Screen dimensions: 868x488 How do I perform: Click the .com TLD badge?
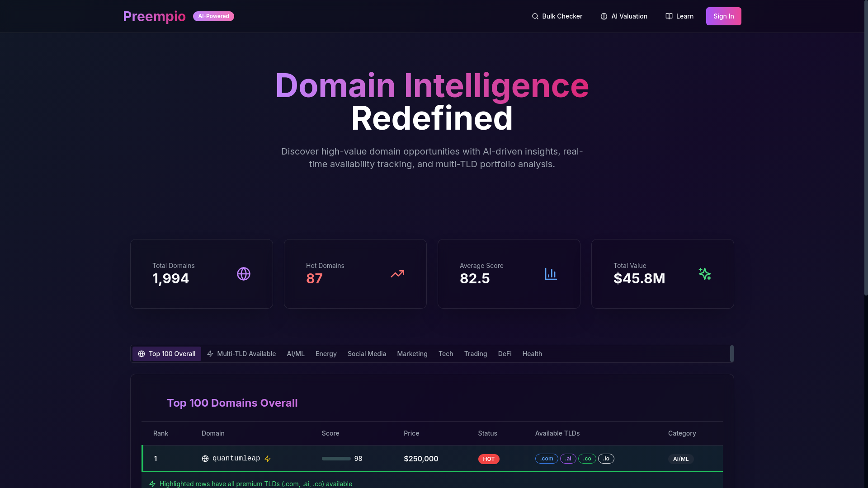(x=547, y=459)
